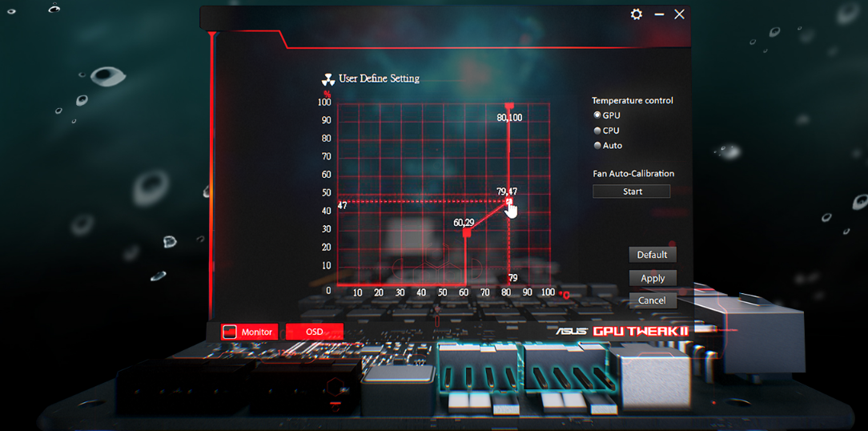Close the GPU Tweak II window
868x431 pixels.
[679, 14]
